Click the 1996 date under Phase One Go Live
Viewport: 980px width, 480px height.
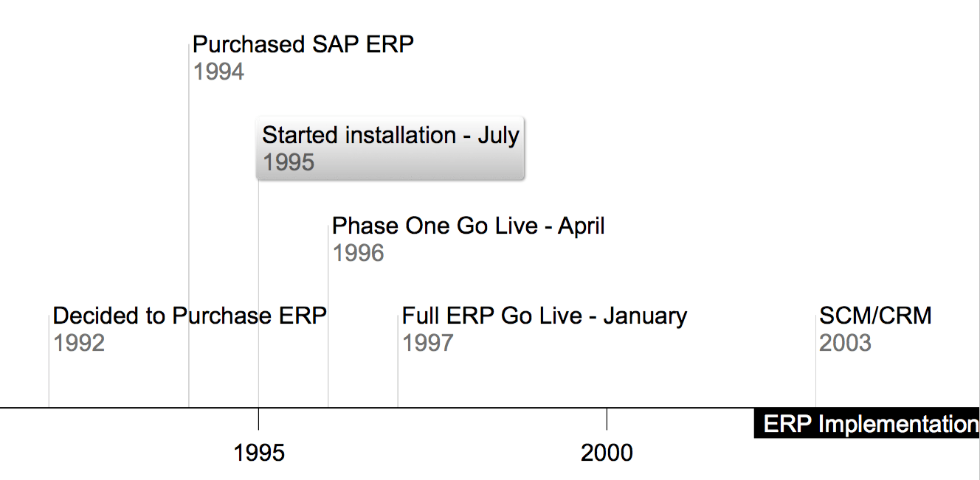pos(359,253)
